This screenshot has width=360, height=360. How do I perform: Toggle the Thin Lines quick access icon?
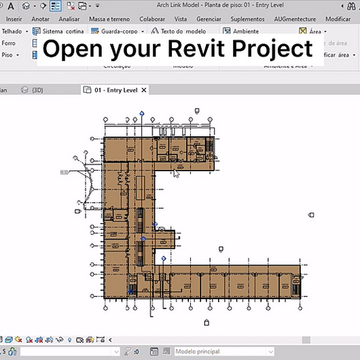click(x=56, y=6)
